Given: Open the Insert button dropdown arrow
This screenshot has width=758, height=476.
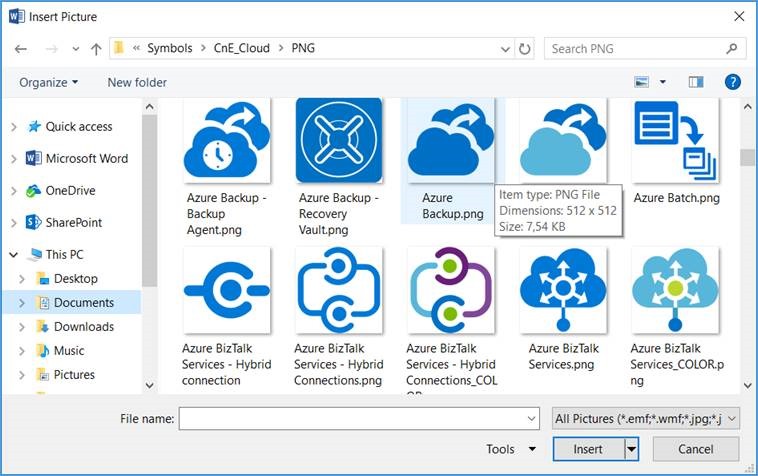Looking at the screenshot, I should pyautogui.click(x=631, y=449).
